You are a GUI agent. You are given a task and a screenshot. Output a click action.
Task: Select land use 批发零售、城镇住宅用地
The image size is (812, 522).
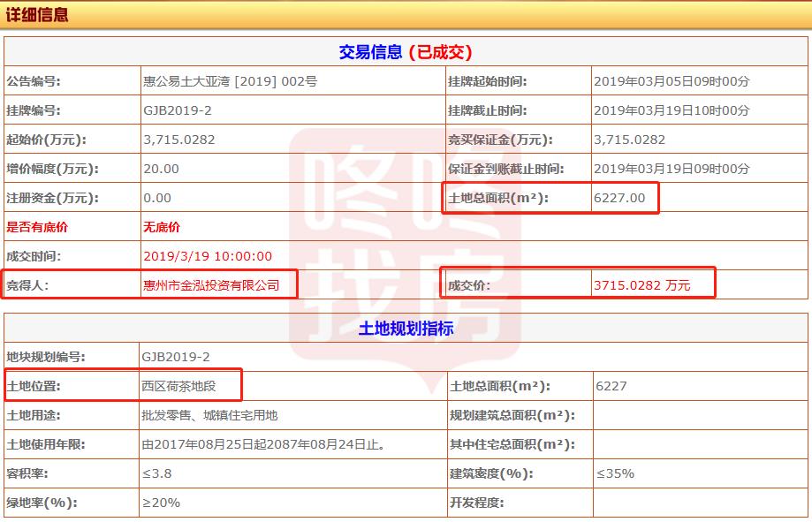(209, 415)
